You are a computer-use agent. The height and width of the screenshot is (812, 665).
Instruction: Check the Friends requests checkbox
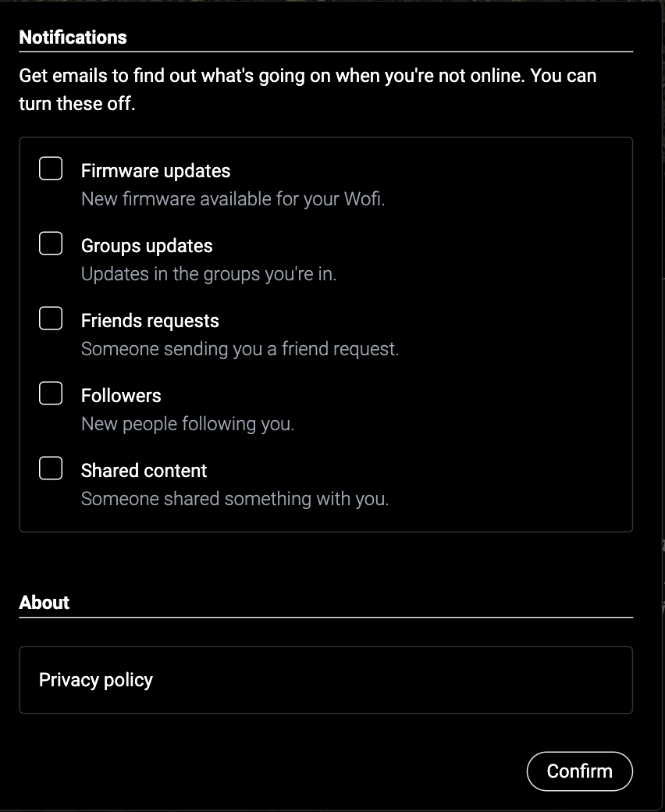(51, 319)
